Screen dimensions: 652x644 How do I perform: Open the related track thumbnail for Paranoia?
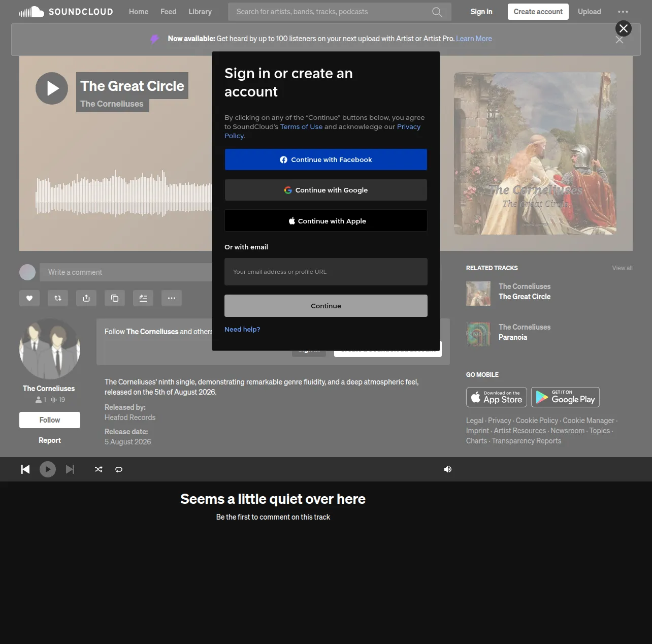click(x=478, y=334)
